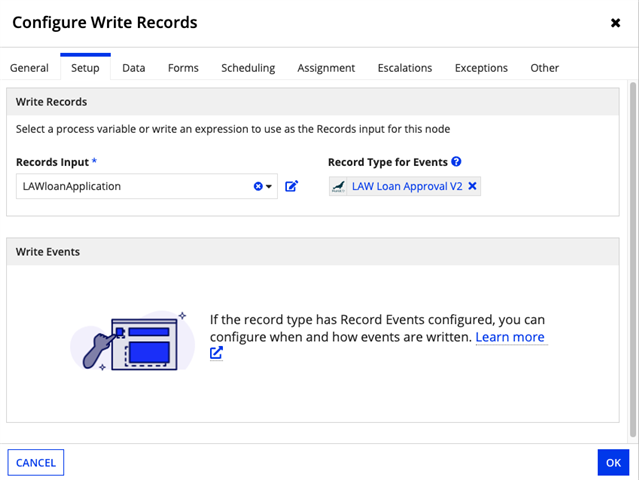The width and height of the screenshot is (639, 480).
Task: Open expression editor icon beside Records Input
Action: [292, 186]
